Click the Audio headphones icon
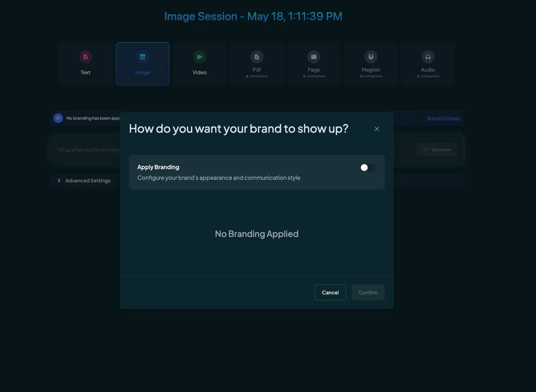The height and width of the screenshot is (392, 536). pos(428,57)
